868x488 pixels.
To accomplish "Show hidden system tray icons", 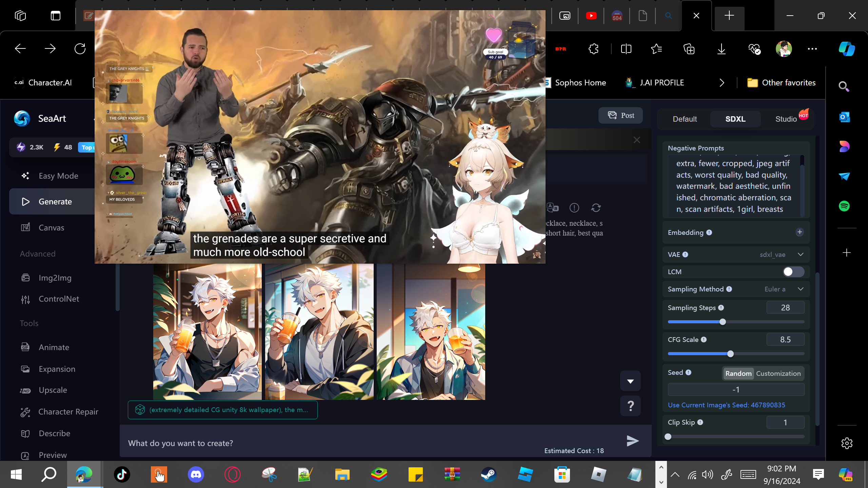I will click(x=675, y=474).
